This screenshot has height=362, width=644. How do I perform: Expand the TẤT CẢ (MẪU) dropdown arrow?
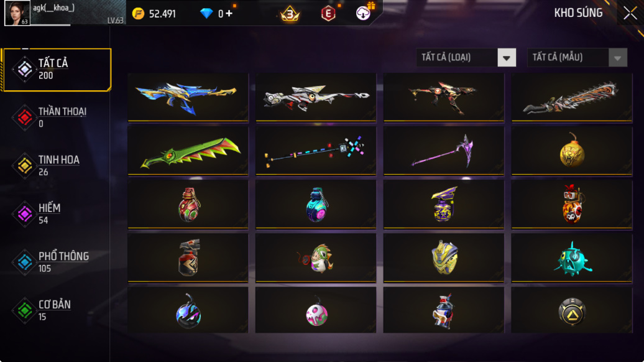click(x=618, y=57)
